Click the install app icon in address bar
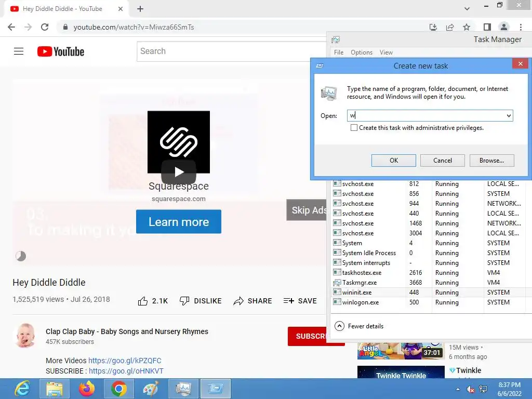Viewport: 532px width, 399px height. click(433, 27)
